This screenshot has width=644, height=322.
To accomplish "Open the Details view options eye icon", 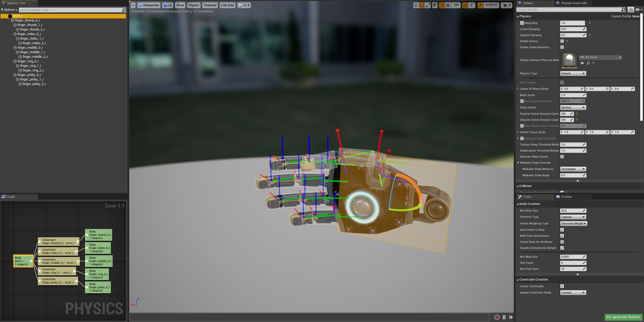I will [x=638, y=10].
